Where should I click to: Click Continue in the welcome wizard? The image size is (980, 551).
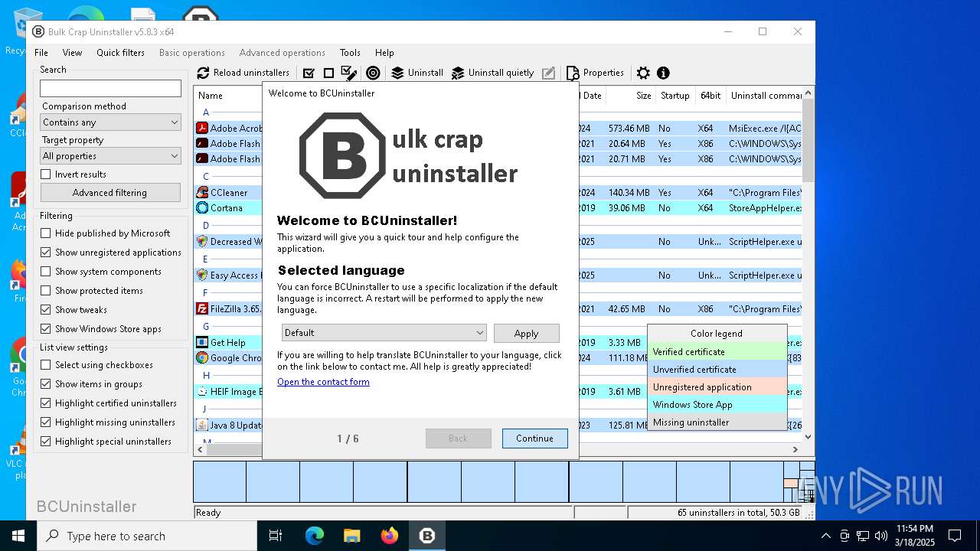pyautogui.click(x=534, y=439)
